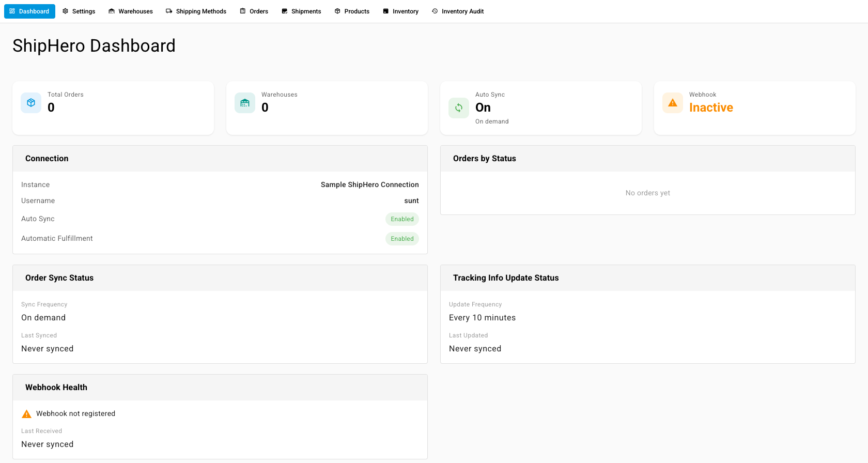Click Never synced under Last Updated

(475, 349)
